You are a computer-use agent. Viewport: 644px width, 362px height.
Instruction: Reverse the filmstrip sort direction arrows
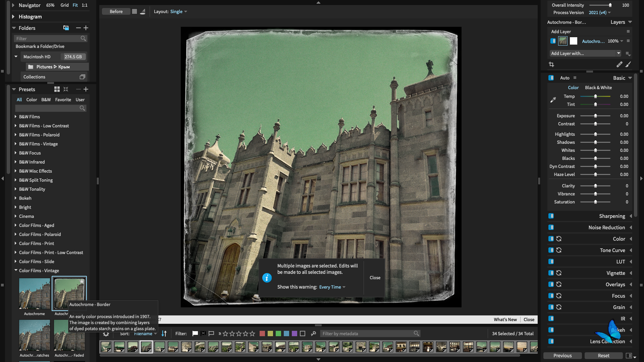click(x=164, y=334)
